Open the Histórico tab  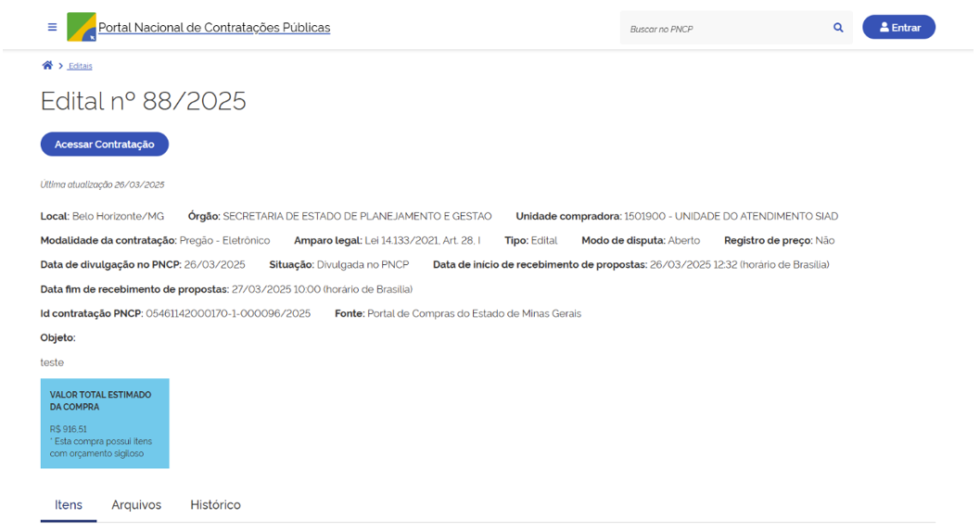[x=216, y=504]
